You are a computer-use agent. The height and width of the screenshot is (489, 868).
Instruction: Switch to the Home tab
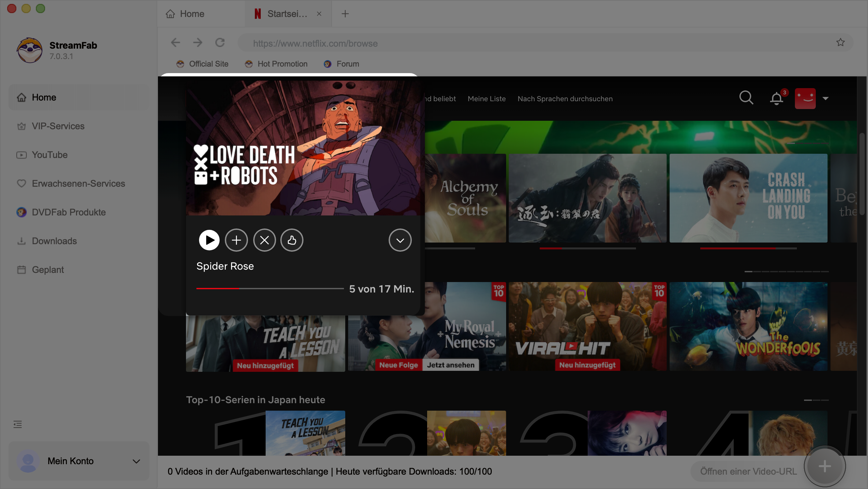[x=201, y=14]
